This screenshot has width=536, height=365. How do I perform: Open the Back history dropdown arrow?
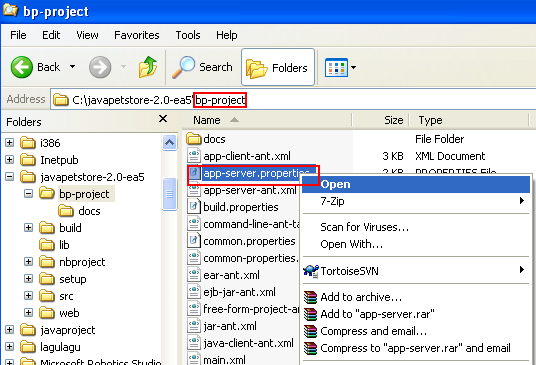pos(72,66)
